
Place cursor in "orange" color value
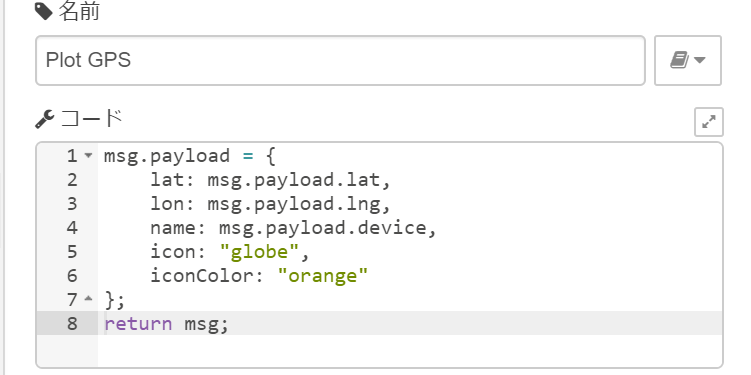[x=323, y=276]
